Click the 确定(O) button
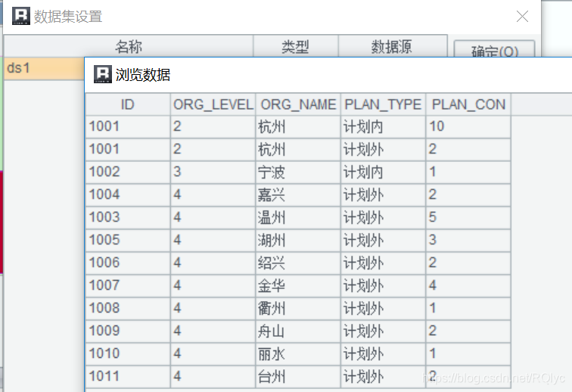This screenshot has height=392, width=572. point(494,49)
